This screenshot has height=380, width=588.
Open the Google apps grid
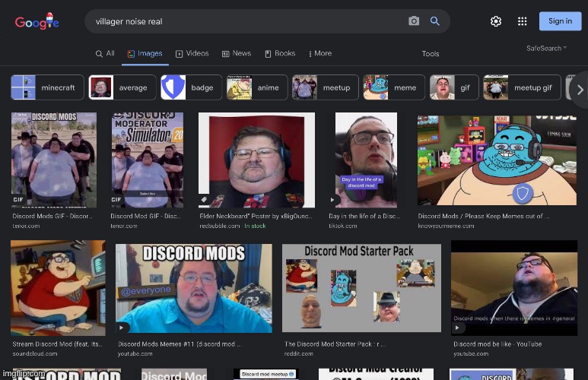tap(522, 21)
